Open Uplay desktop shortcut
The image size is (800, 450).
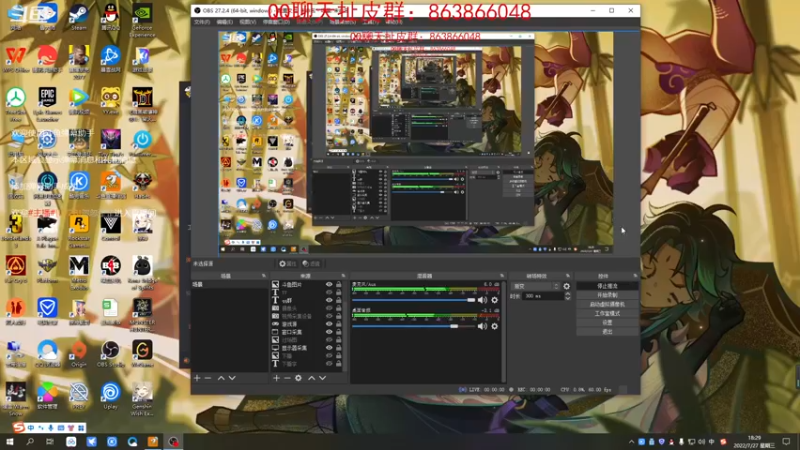110,396
